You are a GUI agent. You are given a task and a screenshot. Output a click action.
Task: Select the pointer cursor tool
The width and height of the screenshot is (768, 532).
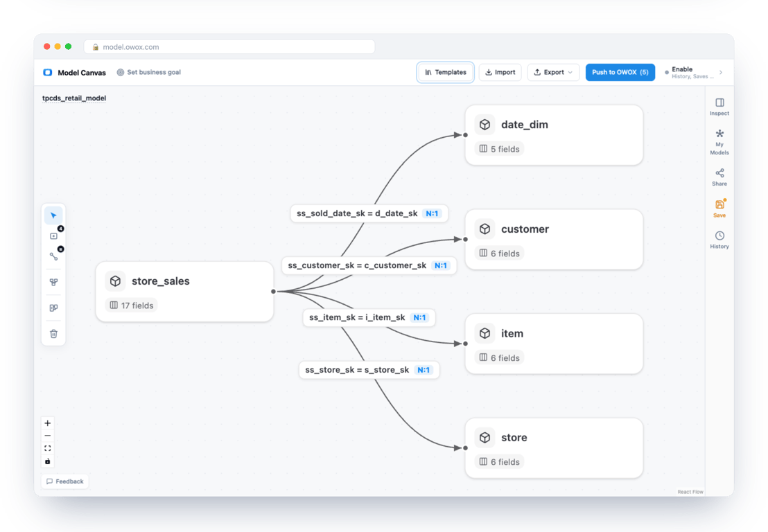pyautogui.click(x=53, y=216)
